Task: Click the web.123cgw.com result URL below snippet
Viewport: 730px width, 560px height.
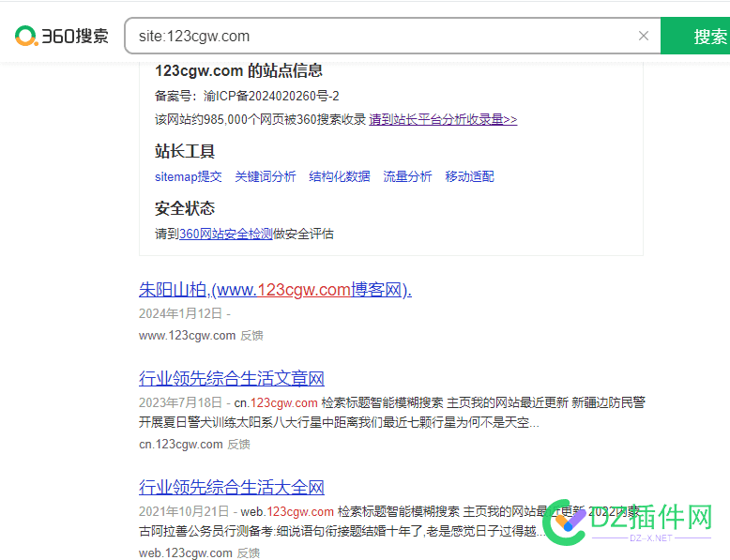Action: 185,553
